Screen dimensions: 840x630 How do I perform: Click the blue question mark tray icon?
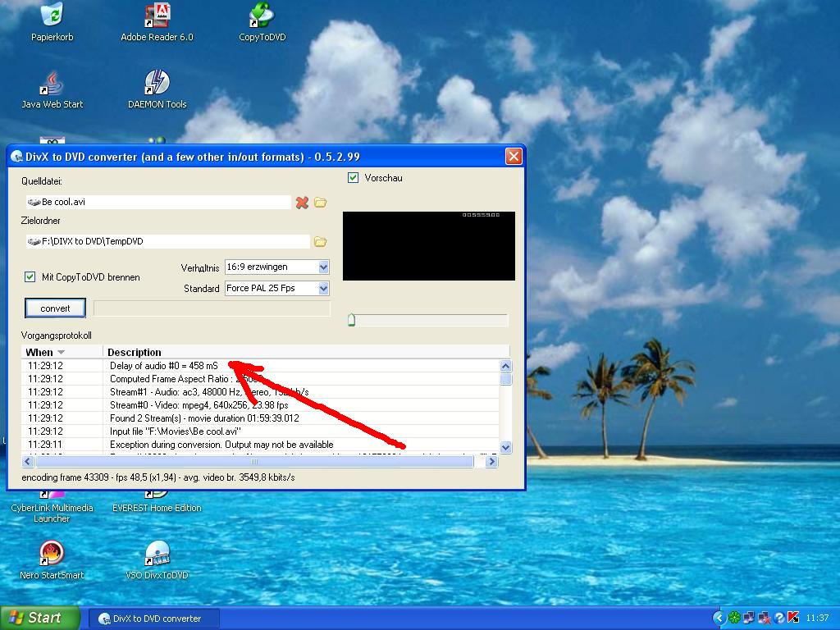pos(779,619)
